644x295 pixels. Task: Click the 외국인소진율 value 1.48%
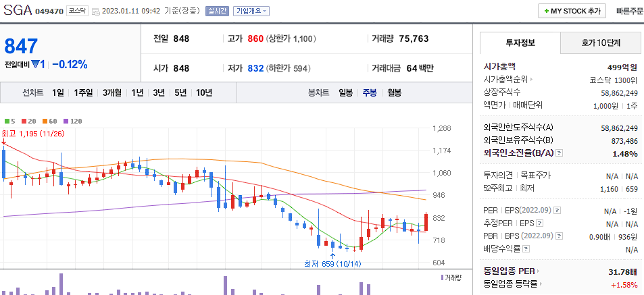click(625, 154)
